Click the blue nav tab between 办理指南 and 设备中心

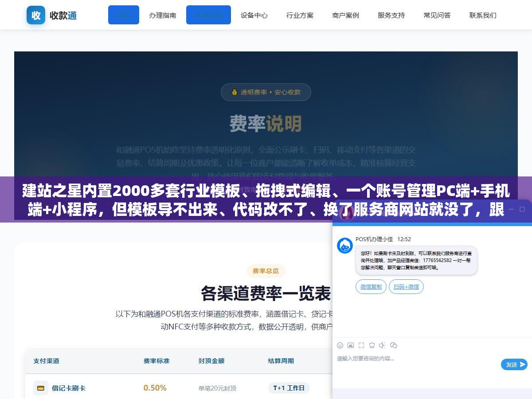(208, 15)
